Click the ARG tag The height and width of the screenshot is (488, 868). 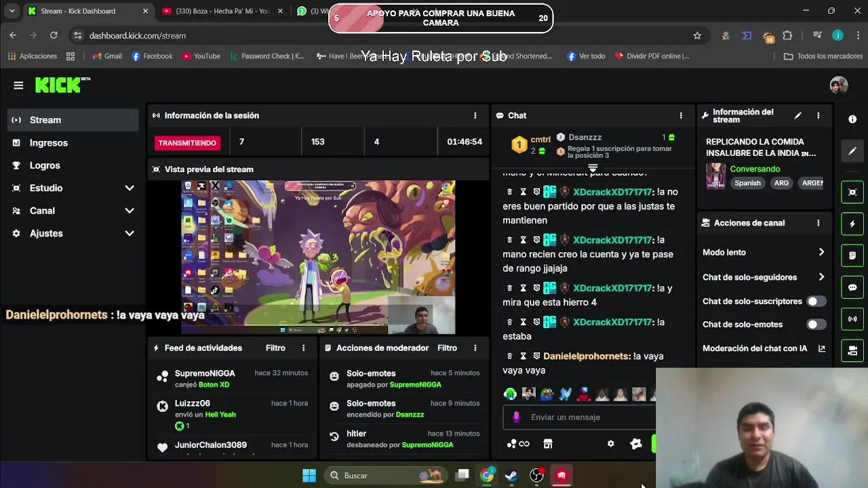(781, 183)
